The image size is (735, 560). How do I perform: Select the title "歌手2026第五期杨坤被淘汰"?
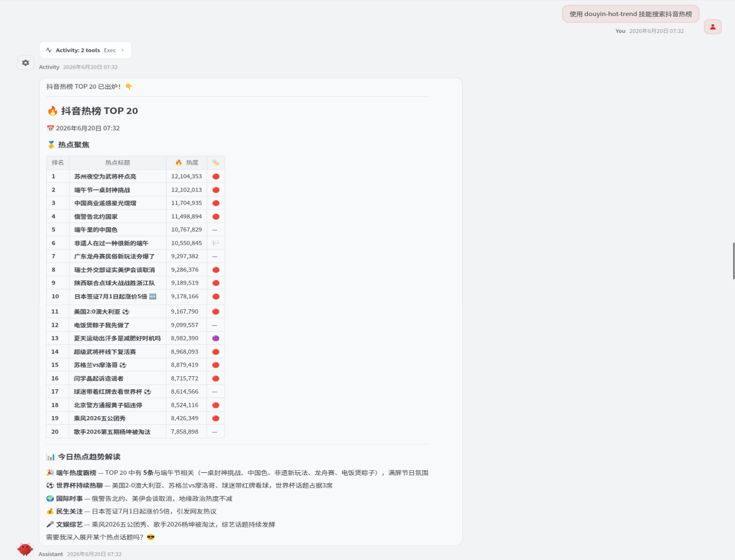point(112,432)
